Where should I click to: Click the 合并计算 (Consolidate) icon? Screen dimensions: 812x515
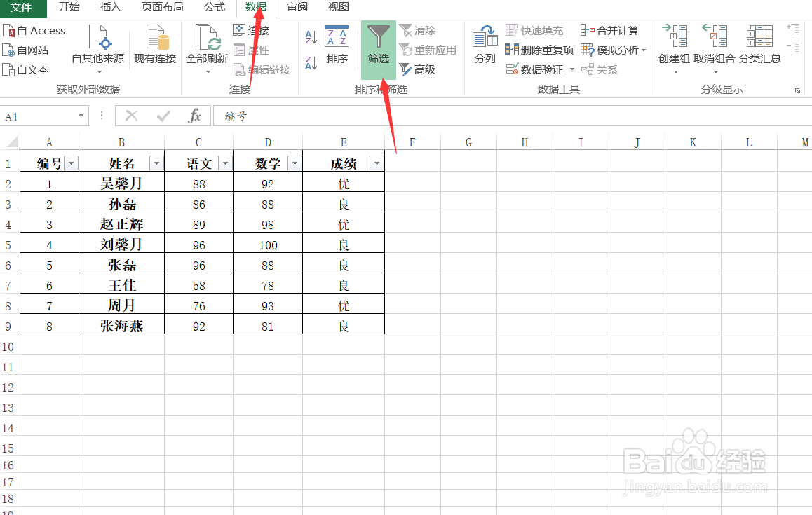click(610, 30)
